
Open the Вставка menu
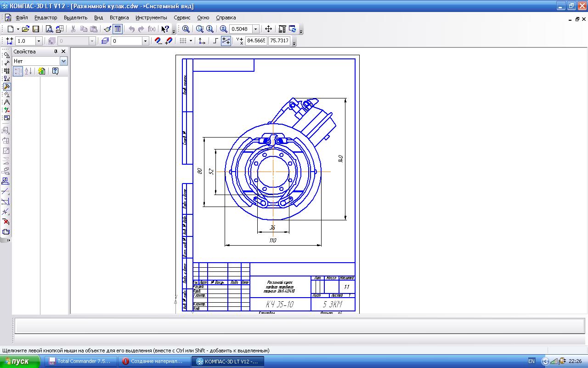click(x=119, y=17)
